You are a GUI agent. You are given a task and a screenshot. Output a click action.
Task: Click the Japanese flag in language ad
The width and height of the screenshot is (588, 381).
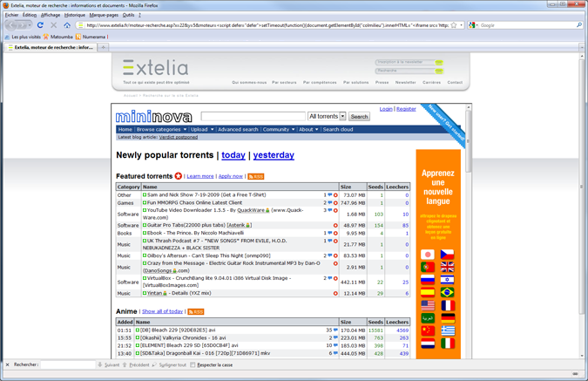(428, 255)
